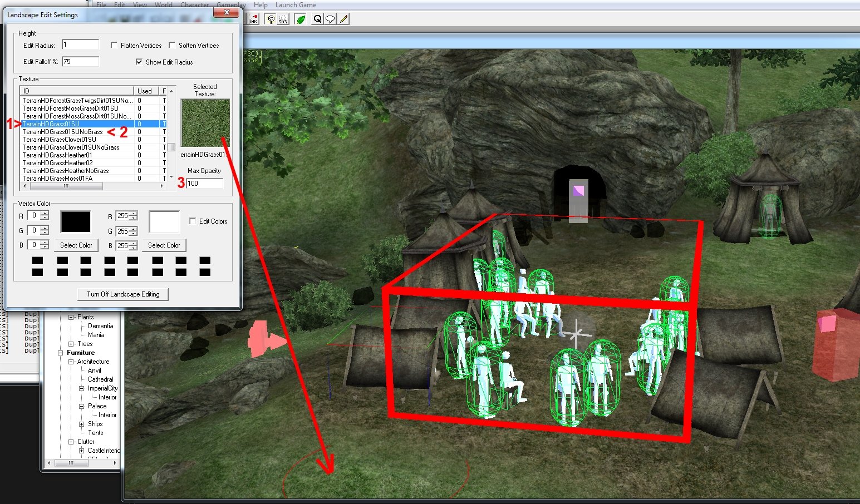Click Select Color under the black swatch
Viewport: 860px width, 504px height.
tap(76, 245)
